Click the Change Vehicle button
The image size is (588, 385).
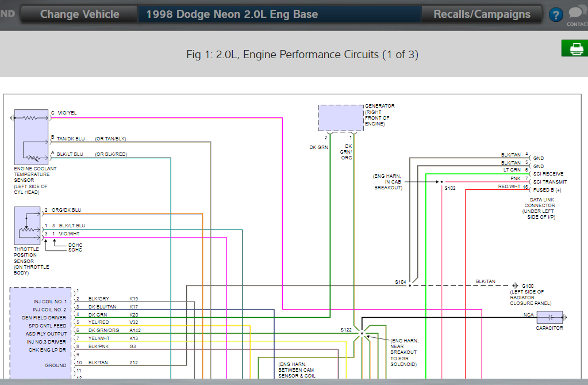click(79, 14)
